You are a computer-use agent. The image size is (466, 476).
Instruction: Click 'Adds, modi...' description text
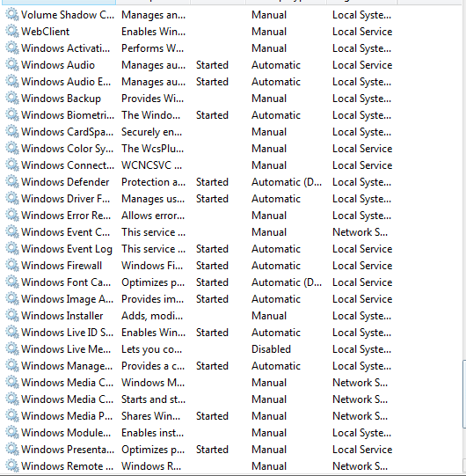152,316
